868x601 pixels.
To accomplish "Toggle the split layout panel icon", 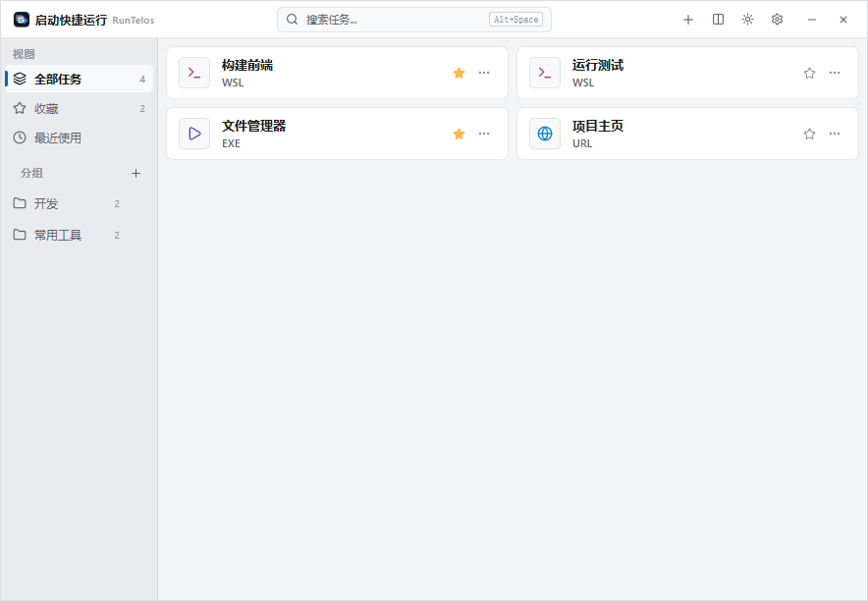I will pyautogui.click(x=718, y=20).
